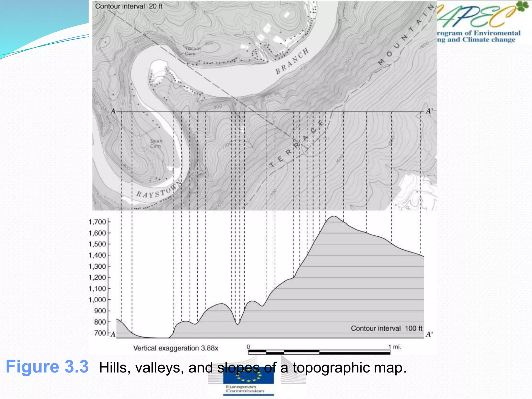The width and height of the screenshot is (532, 399).
Task: Click the 'ng and Climate change' subtitle line
Action: click(476, 40)
